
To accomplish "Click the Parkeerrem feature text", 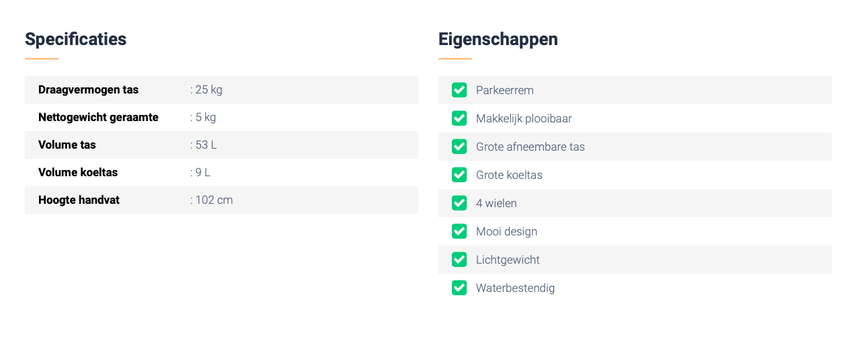I will [504, 90].
